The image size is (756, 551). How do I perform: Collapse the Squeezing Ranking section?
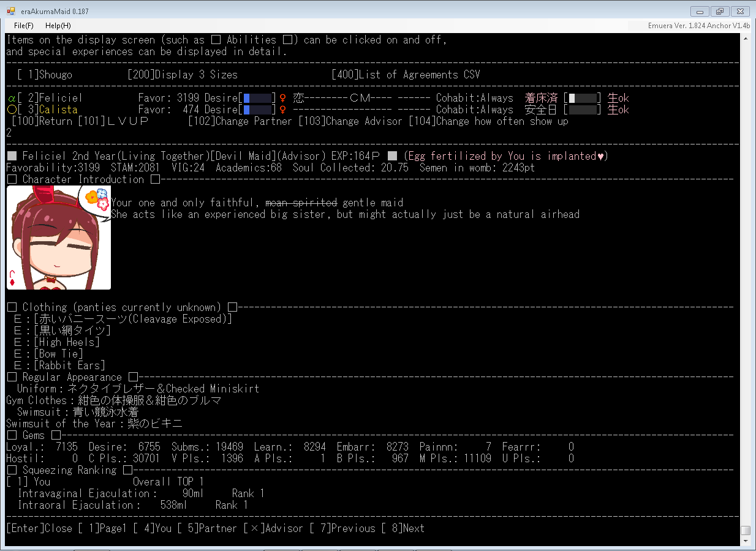12,470
